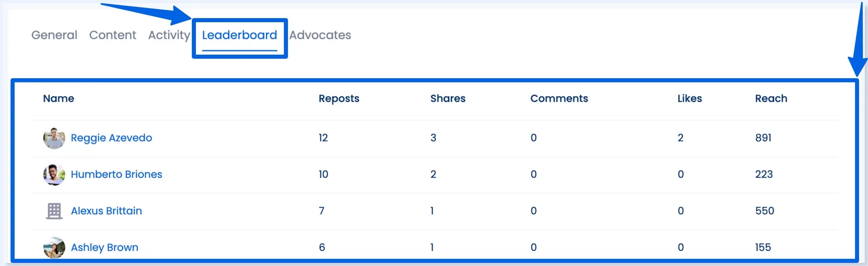Switch to the Content tab

pos(113,35)
